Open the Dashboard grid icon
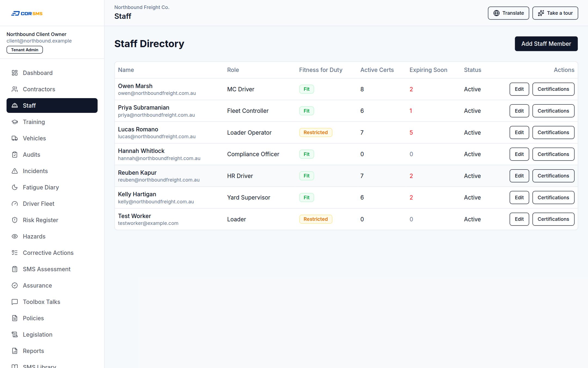 [x=15, y=73]
